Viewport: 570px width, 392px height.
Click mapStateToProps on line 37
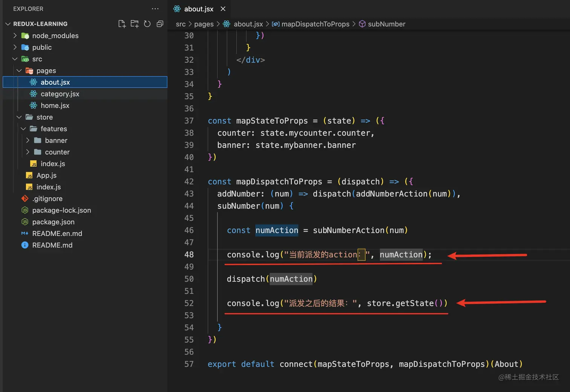272,120
